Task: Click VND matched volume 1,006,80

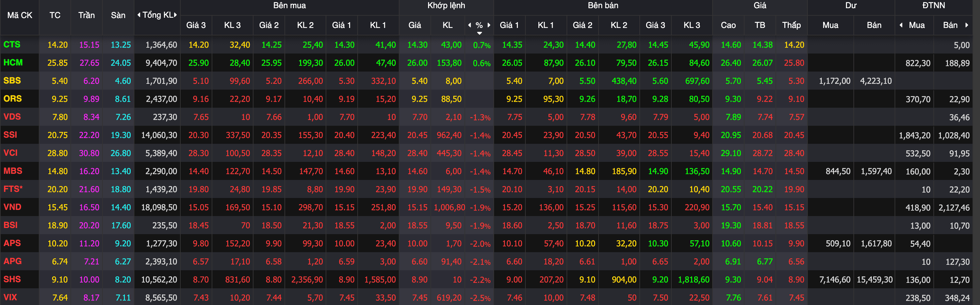Action: pyautogui.click(x=449, y=208)
